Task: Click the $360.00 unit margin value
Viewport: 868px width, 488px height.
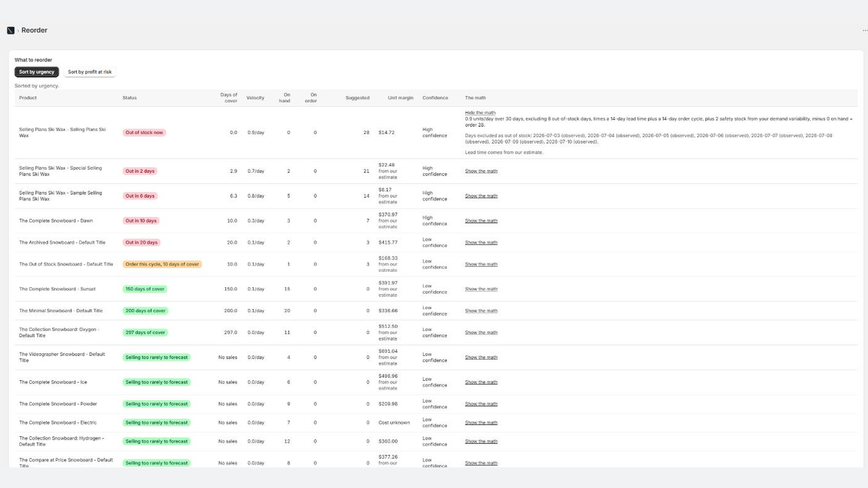Action: (388, 442)
